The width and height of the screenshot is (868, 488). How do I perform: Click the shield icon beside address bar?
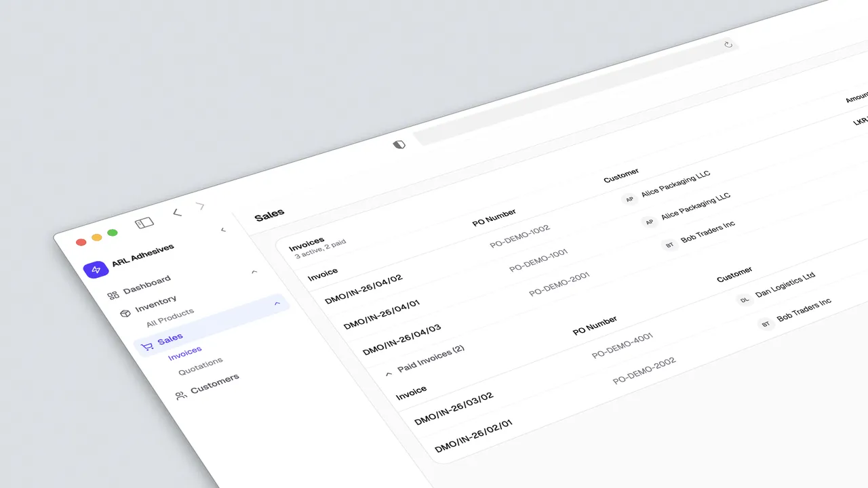399,144
